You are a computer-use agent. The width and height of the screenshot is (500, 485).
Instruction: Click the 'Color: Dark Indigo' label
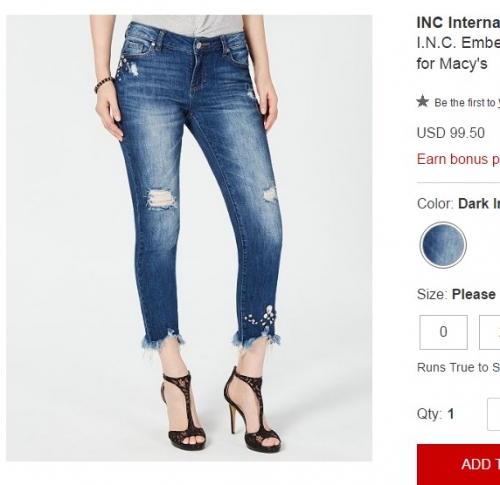pos(458,204)
